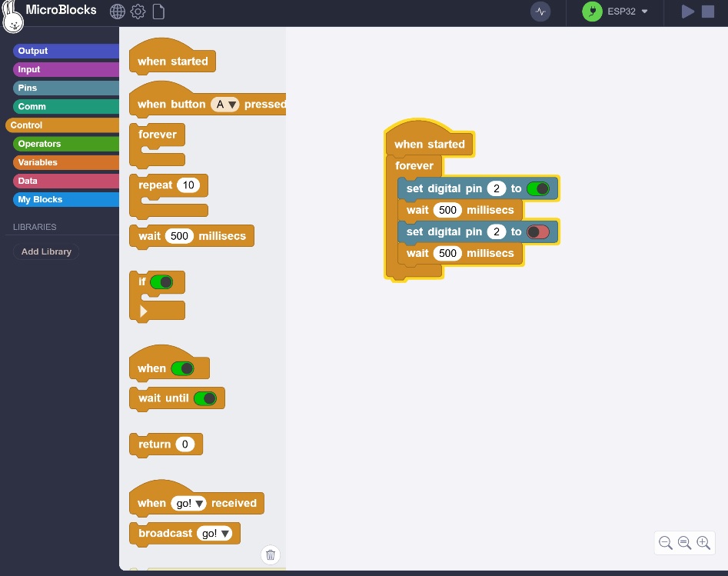Screen dimensions: 728x576
Task: Select the Pins category
Action: [66, 88]
